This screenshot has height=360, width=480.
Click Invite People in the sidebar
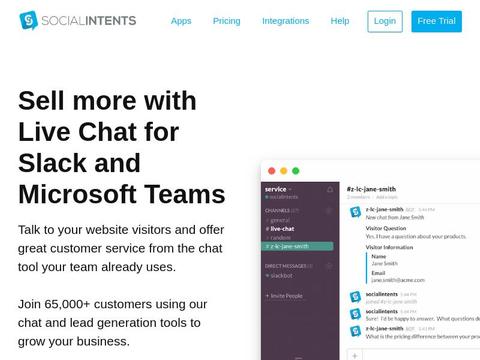[x=284, y=296]
